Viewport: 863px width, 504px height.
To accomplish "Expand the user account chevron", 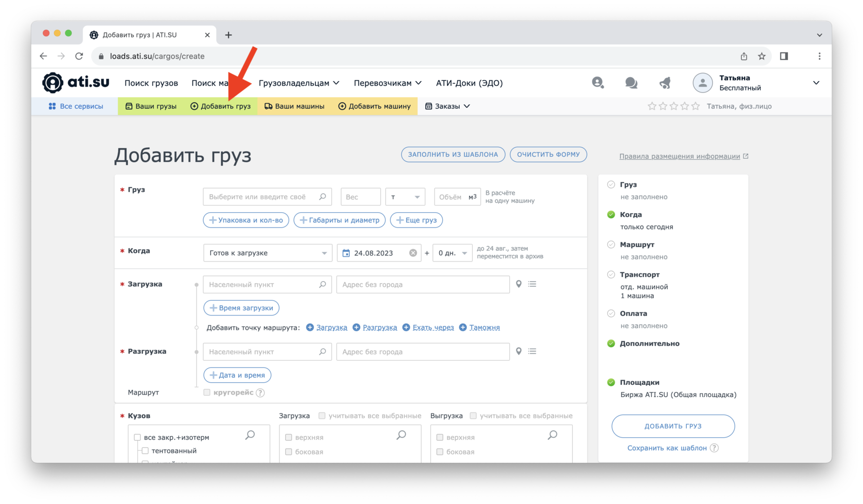I will [x=816, y=83].
